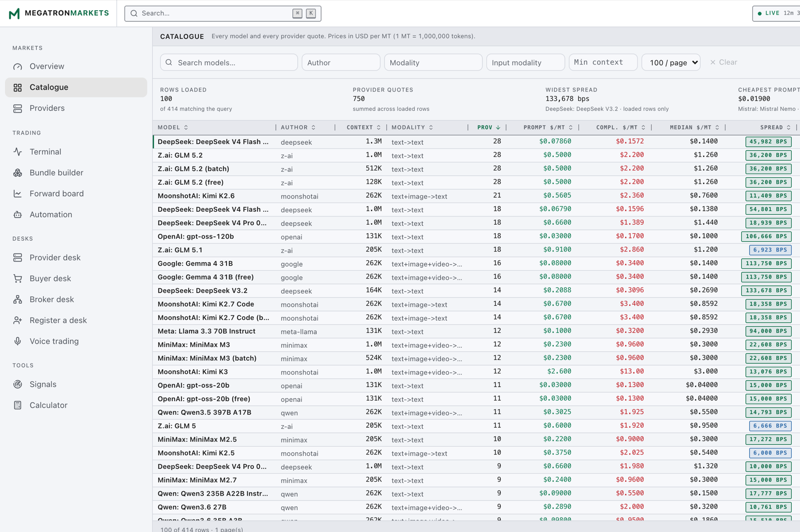
Task: Open Provider desk under Desks
Action: coord(76,257)
